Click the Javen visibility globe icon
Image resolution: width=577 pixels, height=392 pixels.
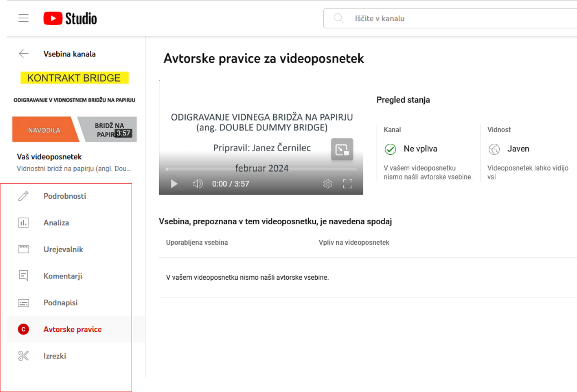494,149
